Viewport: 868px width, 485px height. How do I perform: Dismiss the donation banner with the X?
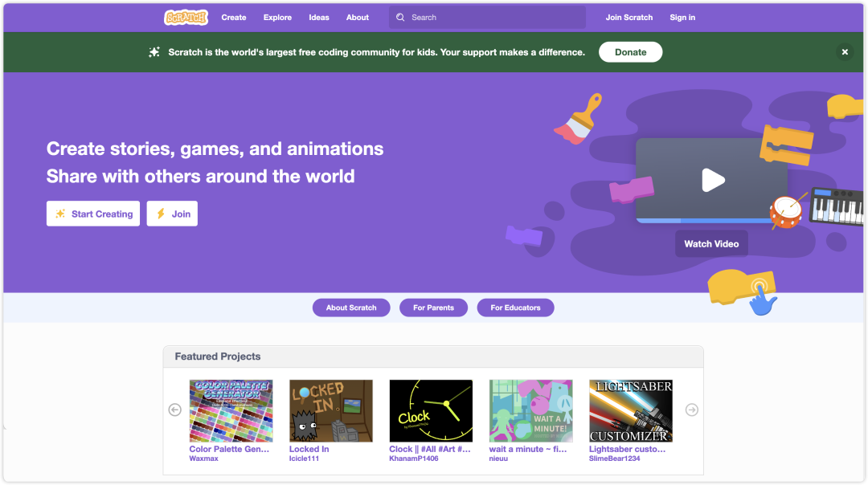pyautogui.click(x=845, y=52)
